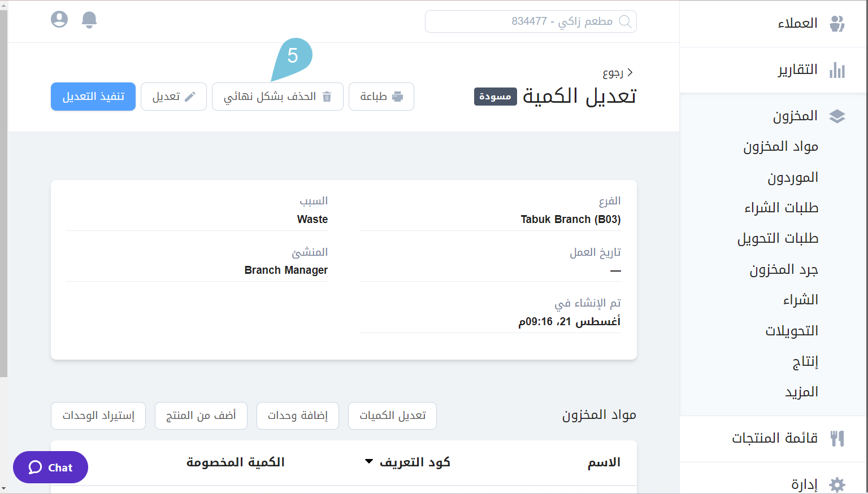This screenshot has height=494, width=868.
Task: Click the chat bubble icon
Action: point(36,467)
